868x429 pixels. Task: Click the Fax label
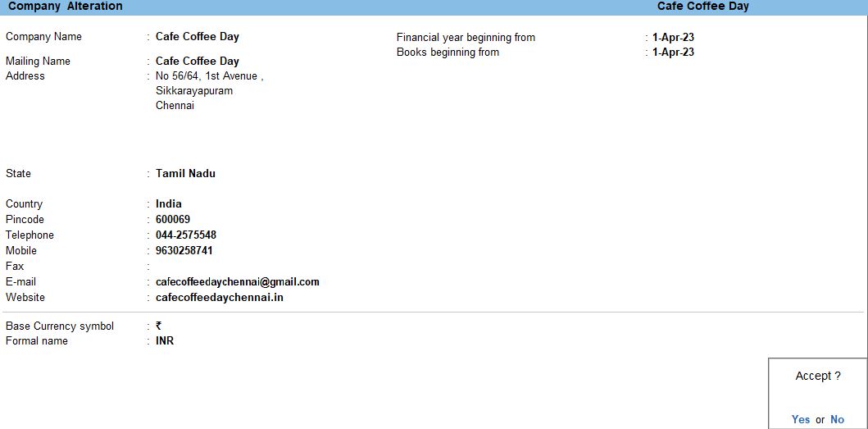pos(15,266)
